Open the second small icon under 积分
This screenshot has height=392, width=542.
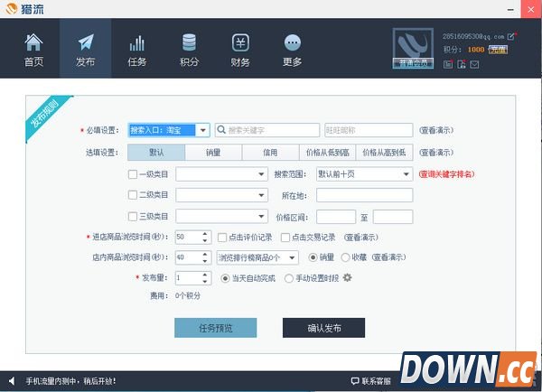tap(462, 64)
